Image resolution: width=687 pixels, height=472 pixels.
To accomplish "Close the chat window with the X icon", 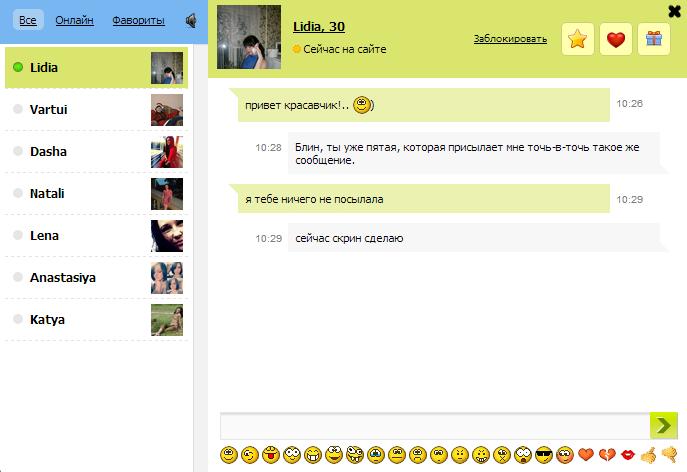I will pos(674,11).
